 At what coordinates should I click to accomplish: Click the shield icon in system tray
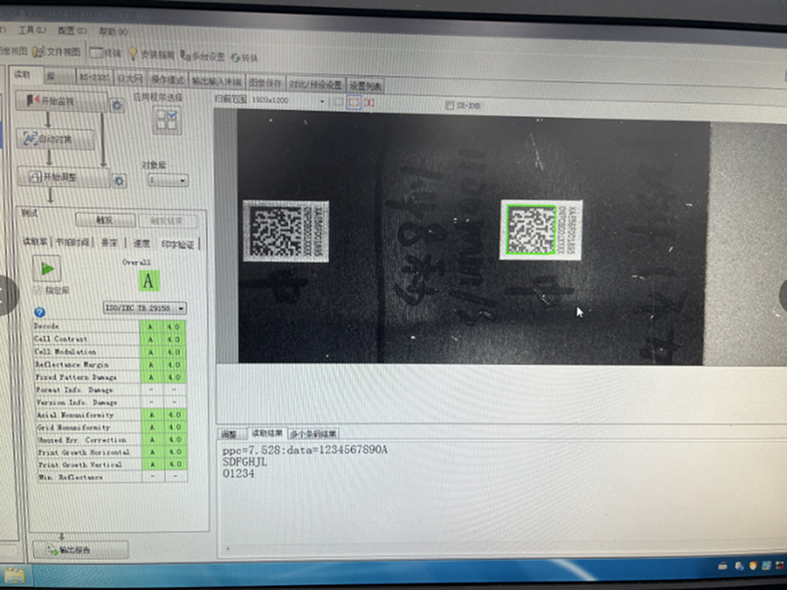(752, 565)
